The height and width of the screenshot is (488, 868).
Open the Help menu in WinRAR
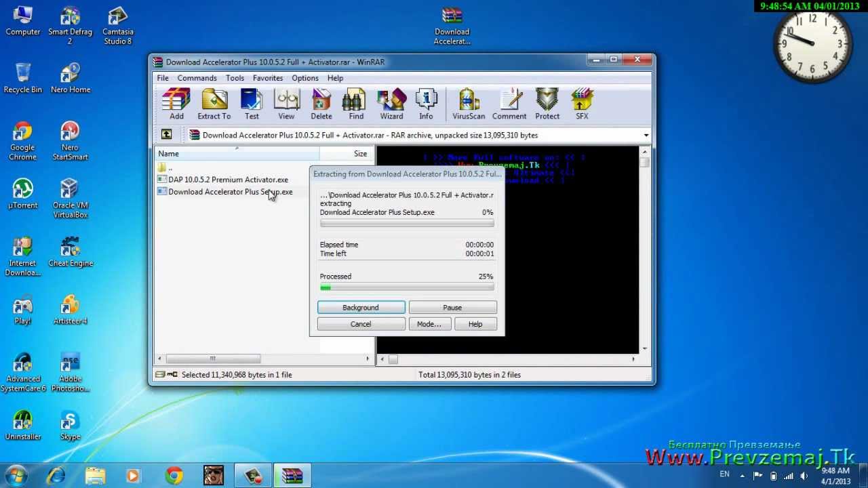[x=335, y=78]
